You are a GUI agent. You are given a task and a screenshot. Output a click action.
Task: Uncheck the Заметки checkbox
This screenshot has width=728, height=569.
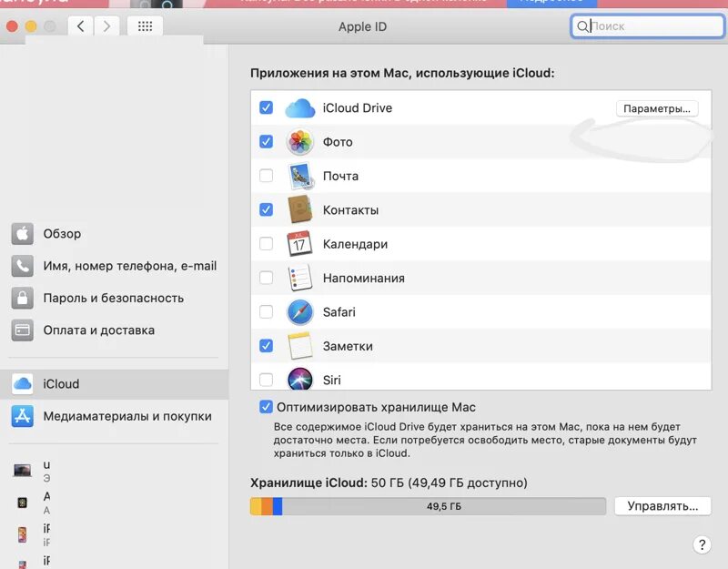266,346
